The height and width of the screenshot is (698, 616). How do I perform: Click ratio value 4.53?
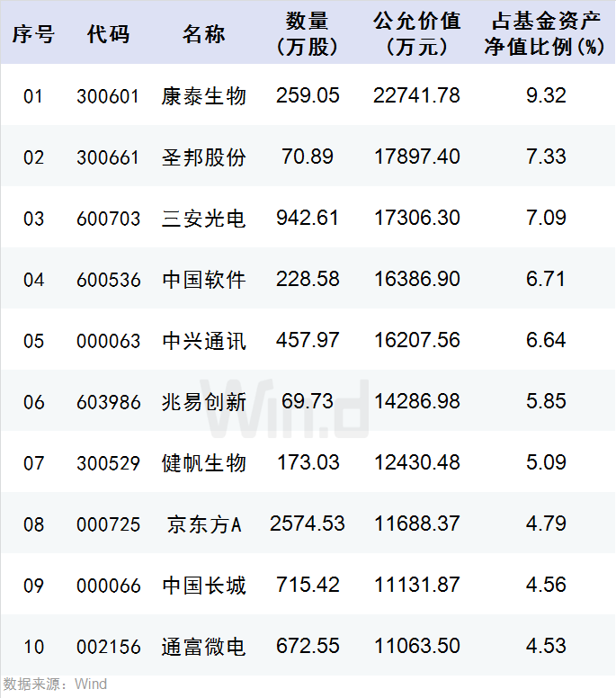546,646
